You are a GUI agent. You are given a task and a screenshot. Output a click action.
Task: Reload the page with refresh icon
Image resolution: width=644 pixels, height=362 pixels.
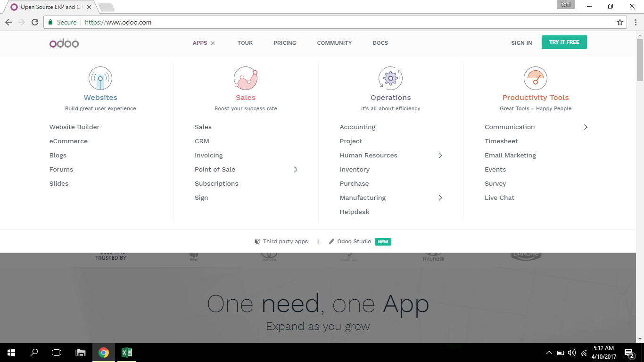pyautogui.click(x=35, y=22)
